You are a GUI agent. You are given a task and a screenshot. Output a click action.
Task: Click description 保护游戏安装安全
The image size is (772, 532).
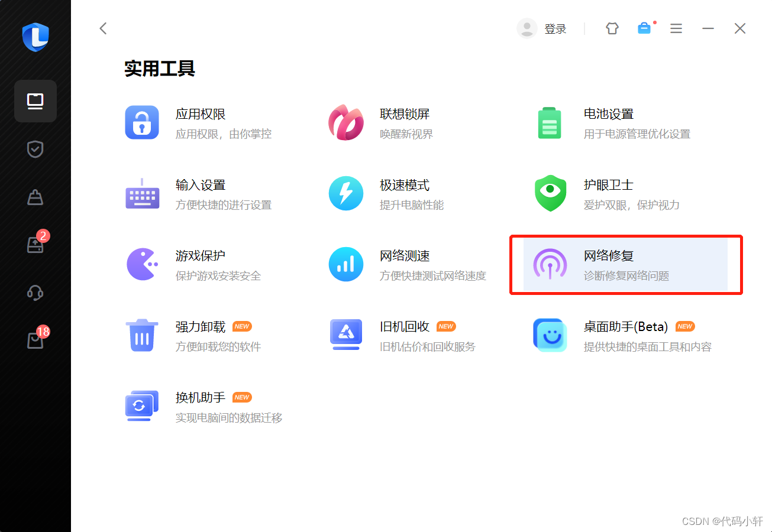click(x=218, y=276)
